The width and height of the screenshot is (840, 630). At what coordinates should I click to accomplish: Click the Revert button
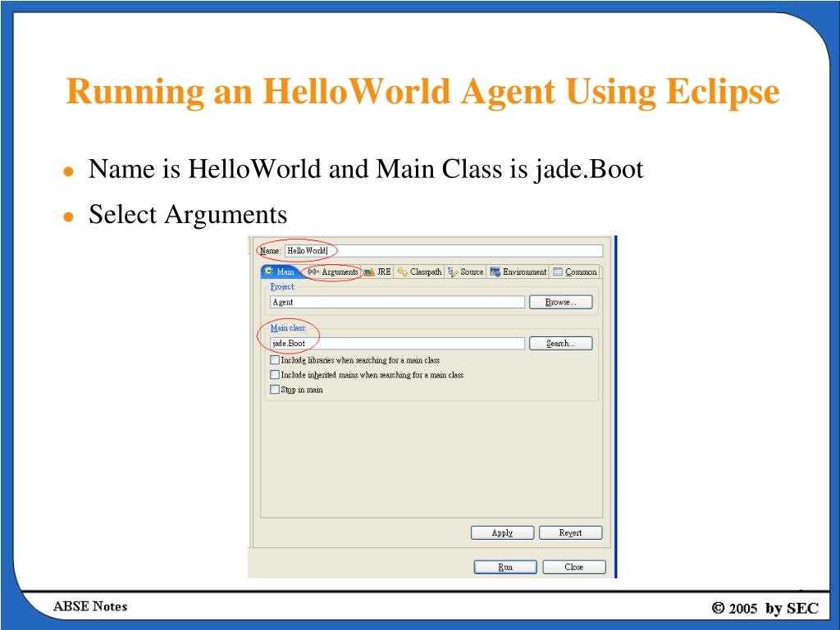pyautogui.click(x=571, y=532)
